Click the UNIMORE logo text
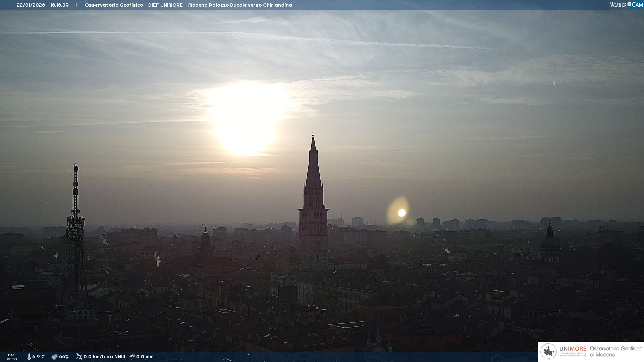The width and height of the screenshot is (644, 362). pos(573,349)
